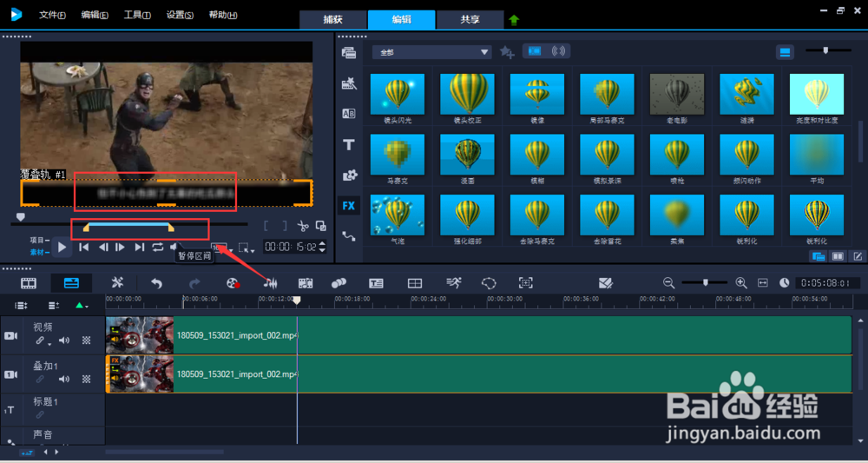Click the project duration clock icon
The height and width of the screenshot is (463, 868).
785,283
